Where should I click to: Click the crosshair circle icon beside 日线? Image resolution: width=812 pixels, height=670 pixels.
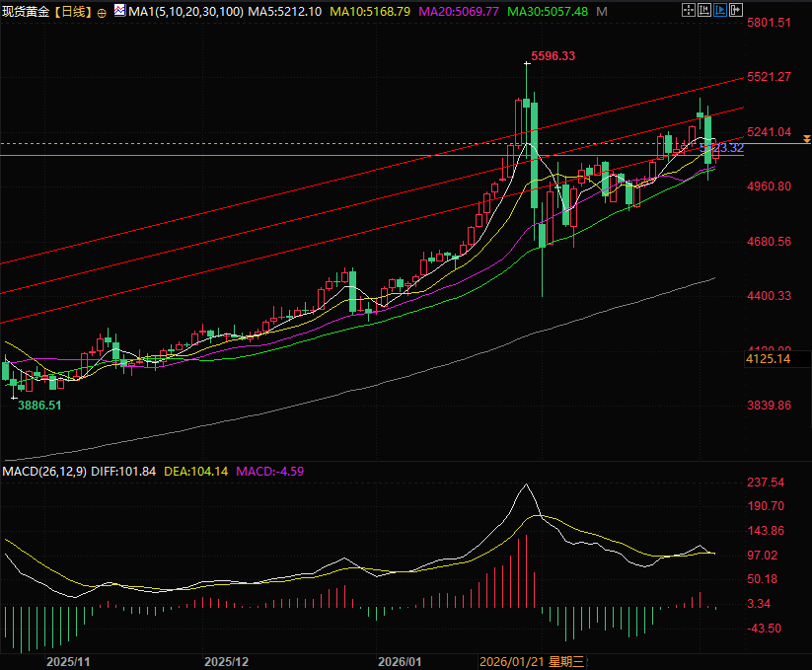click(104, 13)
